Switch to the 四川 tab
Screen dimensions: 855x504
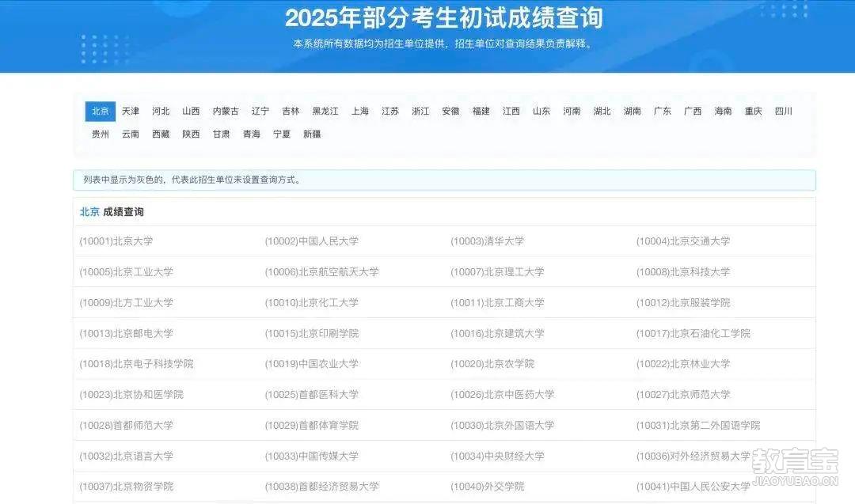coord(784,111)
